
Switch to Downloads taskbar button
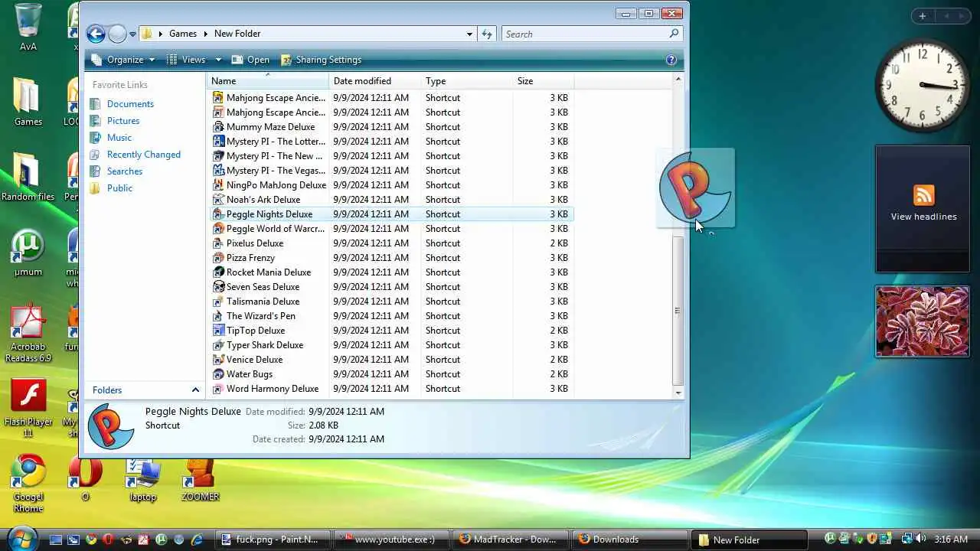(629, 540)
